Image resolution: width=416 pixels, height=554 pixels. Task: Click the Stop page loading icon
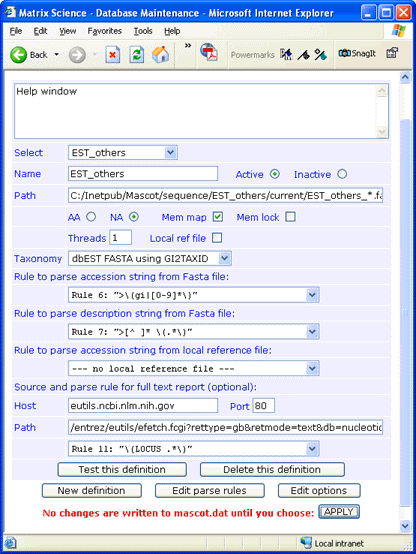click(x=113, y=55)
